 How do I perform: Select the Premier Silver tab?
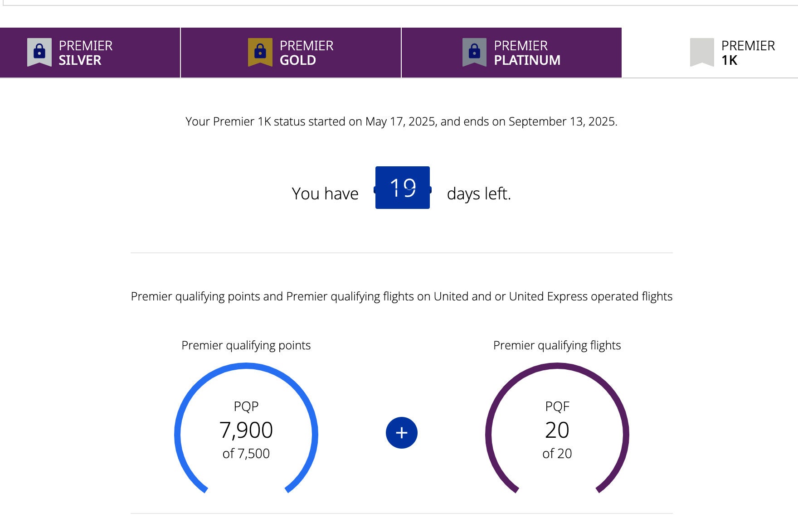(91, 52)
